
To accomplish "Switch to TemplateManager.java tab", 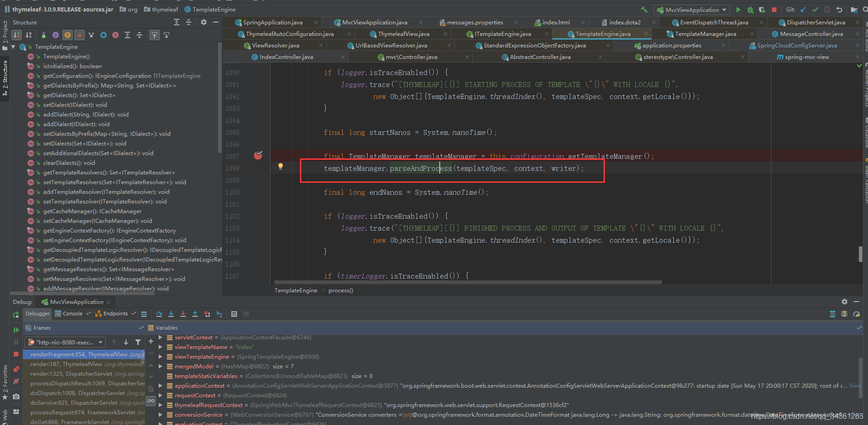I will coord(705,34).
